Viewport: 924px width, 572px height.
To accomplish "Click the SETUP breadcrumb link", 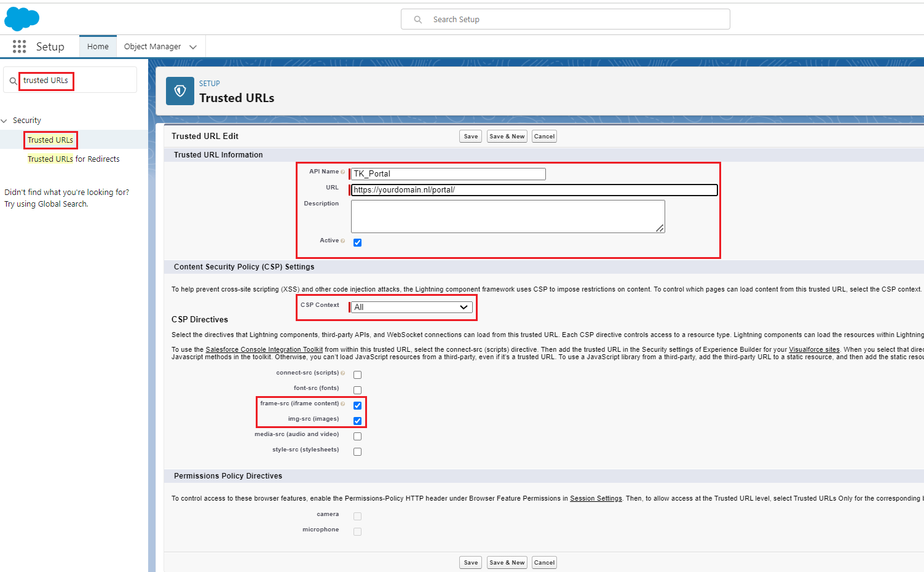I will 210,84.
